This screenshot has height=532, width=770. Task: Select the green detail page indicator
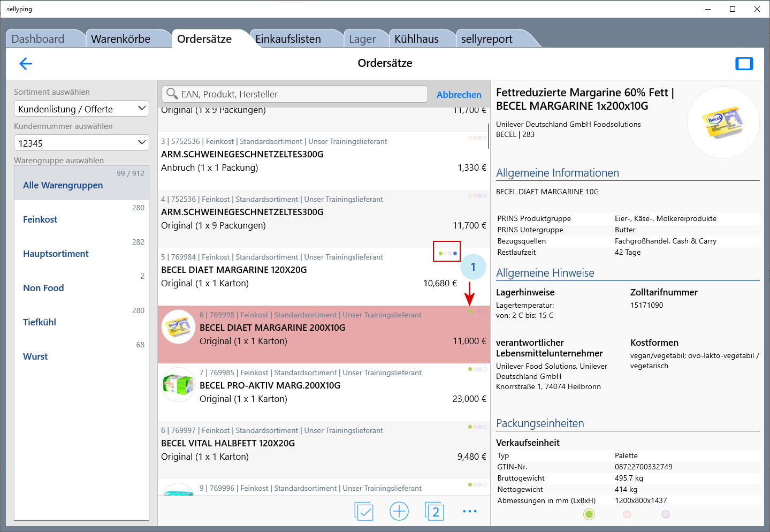[589, 514]
